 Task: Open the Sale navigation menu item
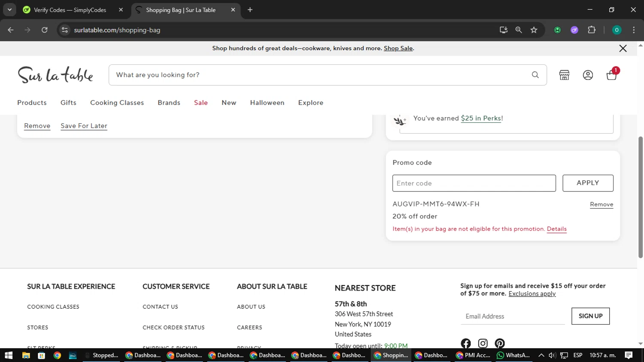tap(200, 103)
